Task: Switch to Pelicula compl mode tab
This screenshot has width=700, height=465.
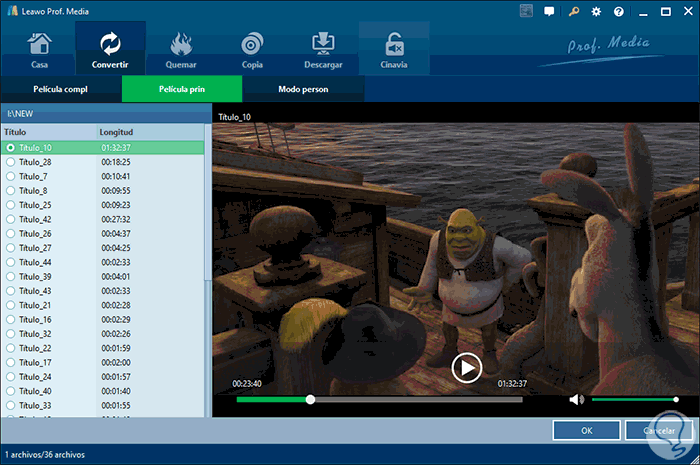Action: (61, 89)
